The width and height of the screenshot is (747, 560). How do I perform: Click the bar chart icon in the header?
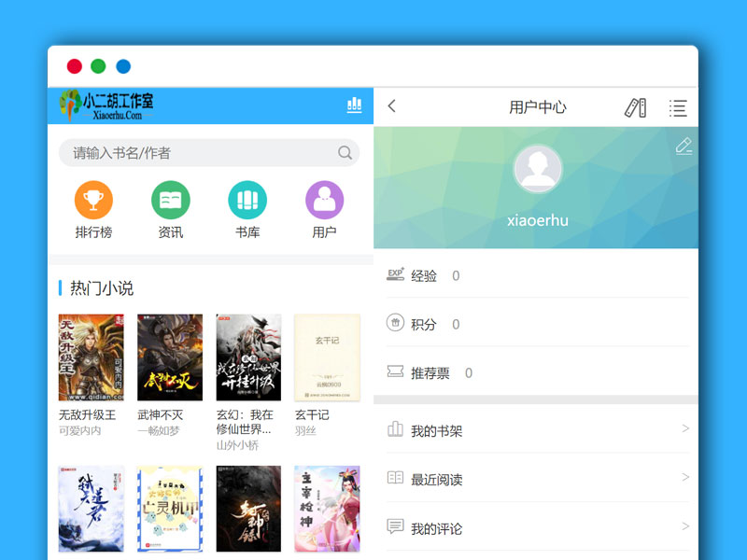coord(354,105)
